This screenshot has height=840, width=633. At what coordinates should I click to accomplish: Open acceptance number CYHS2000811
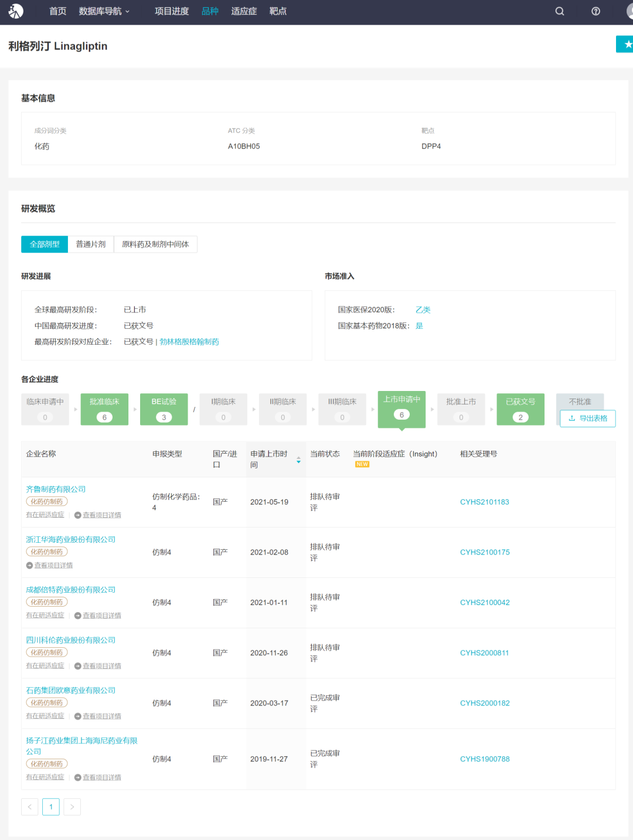[x=485, y=653]
